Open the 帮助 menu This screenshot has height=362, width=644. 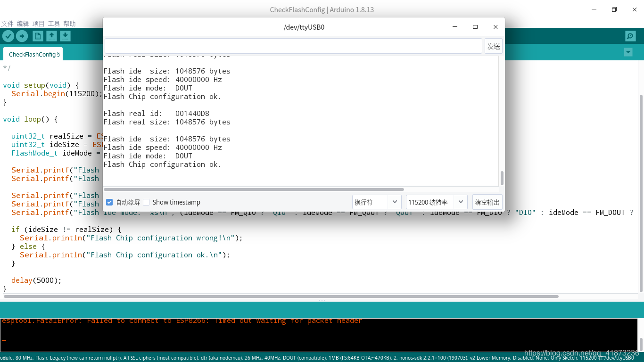pyautogui.click(x=69, y=24)
